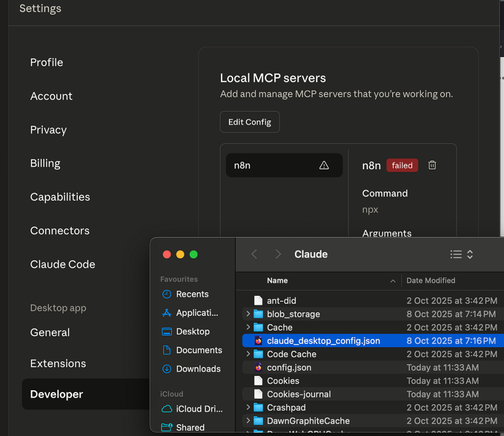Open the Extensions settings section
Image resolution: width=504 pixels, height=436 pixels.
58,363
